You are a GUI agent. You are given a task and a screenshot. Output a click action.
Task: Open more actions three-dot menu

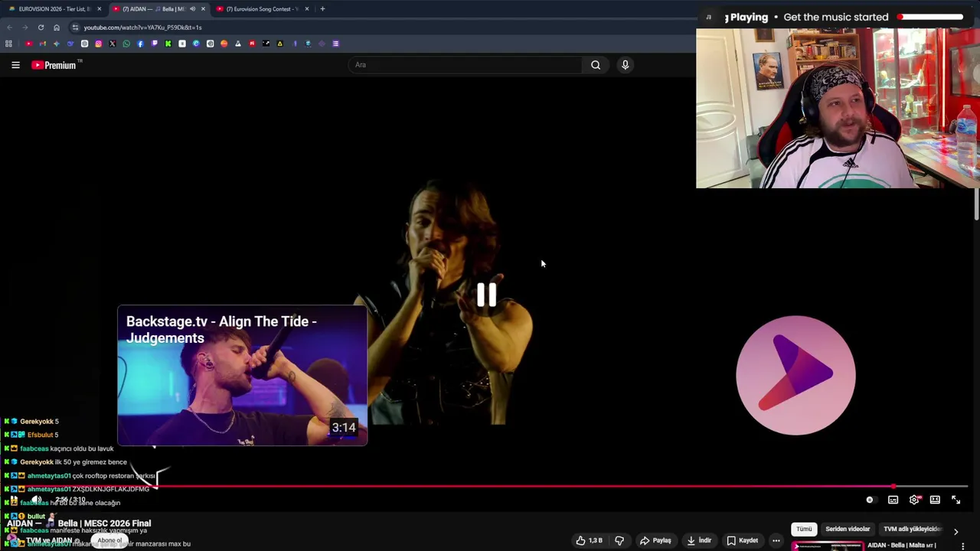click(x=776, y=540)
